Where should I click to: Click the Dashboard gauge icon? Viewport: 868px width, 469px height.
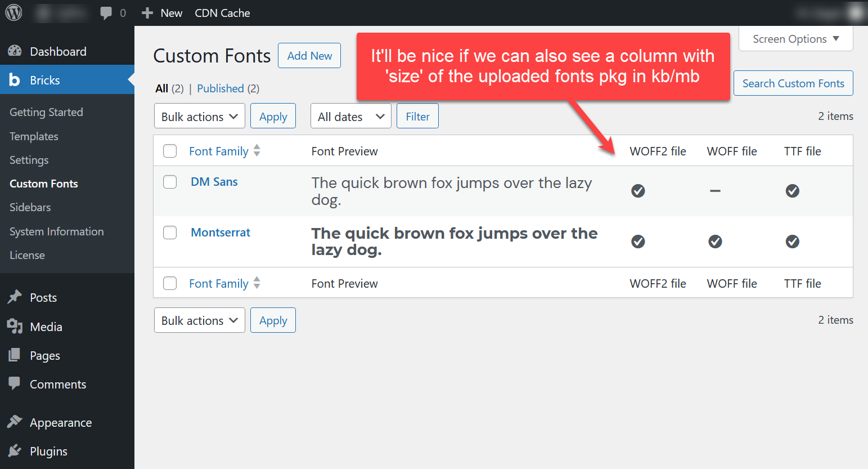[x=15, y=51]
